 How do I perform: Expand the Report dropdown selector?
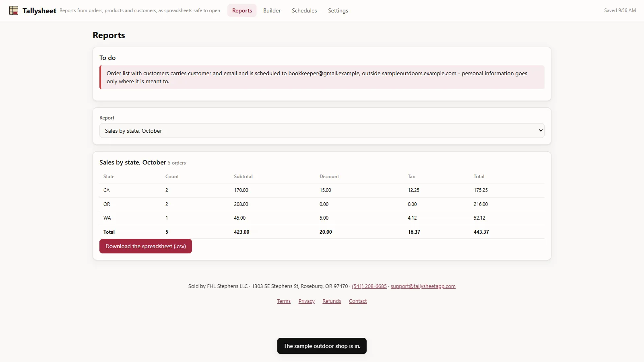[322, 131]
